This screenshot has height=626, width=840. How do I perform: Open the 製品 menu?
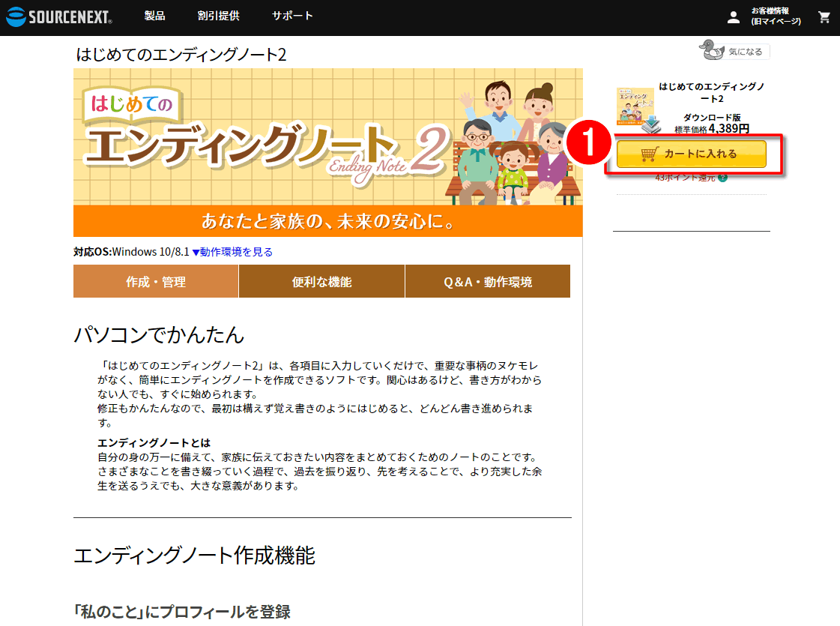(x=155, y=16)
